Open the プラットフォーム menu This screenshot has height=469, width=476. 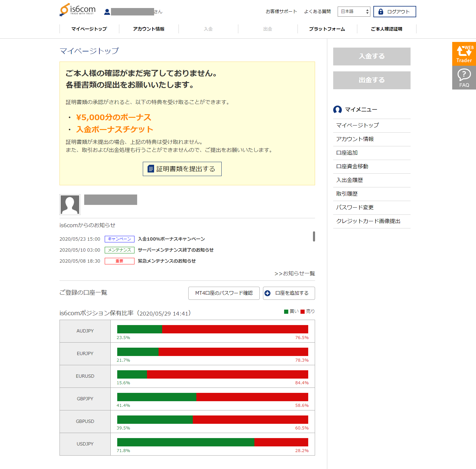327,29
